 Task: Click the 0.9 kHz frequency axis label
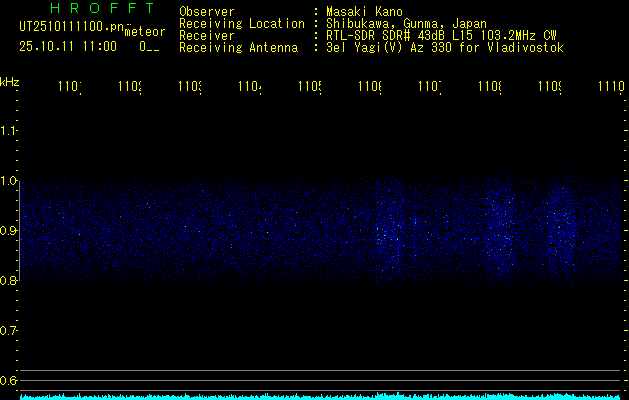(10, 231)
